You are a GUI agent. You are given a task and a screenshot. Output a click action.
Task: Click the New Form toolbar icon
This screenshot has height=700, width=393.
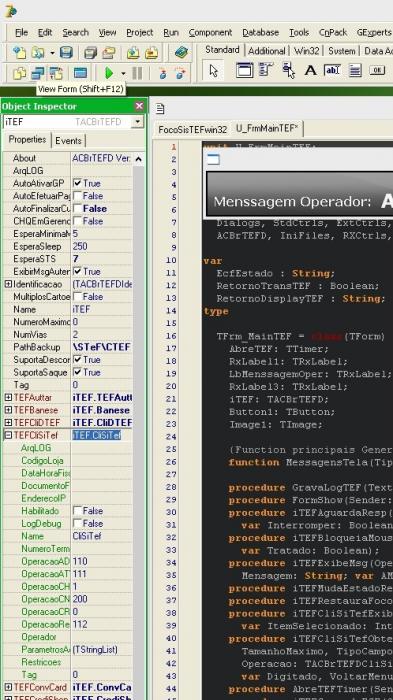point(80,73)
